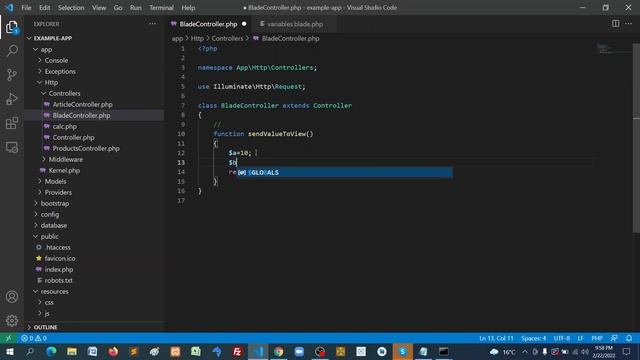Open the Extensions view
The width and height of the screenshot is (640, 360).
pos(12,123)
